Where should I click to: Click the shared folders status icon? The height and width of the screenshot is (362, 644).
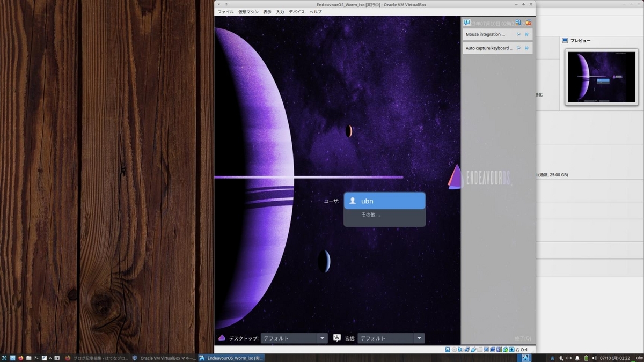[x=480, y=350]
